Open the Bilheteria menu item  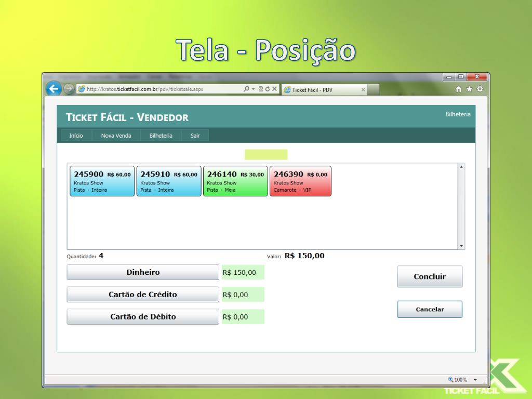pos(161,136)
